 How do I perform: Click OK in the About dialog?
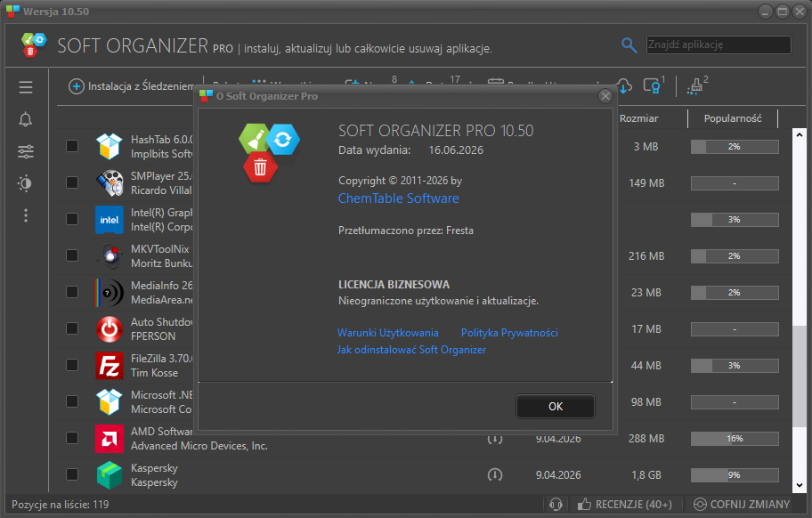click(x=556, y=406)
